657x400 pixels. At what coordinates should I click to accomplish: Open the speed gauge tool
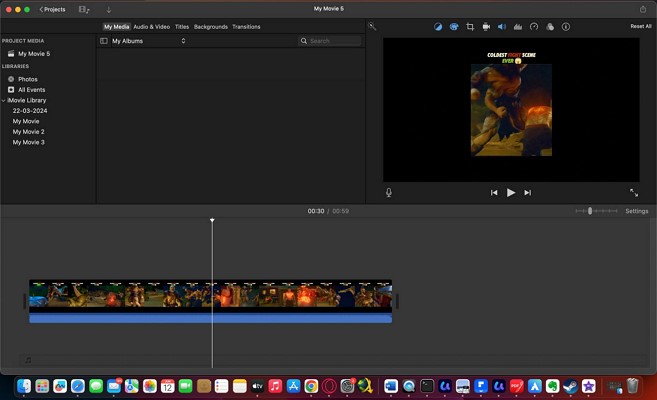[534, 27]
